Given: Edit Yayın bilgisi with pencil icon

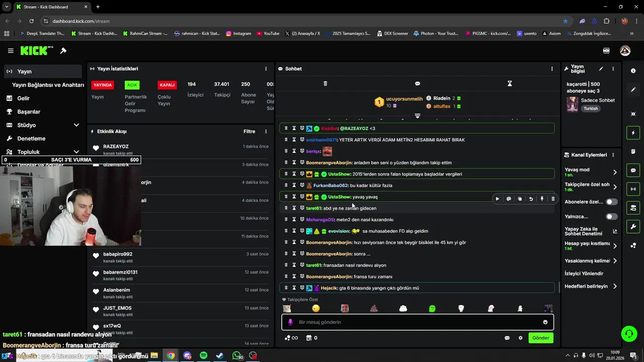Looking at the screenshot, I should pyautogui.click(x=601, y=69).
